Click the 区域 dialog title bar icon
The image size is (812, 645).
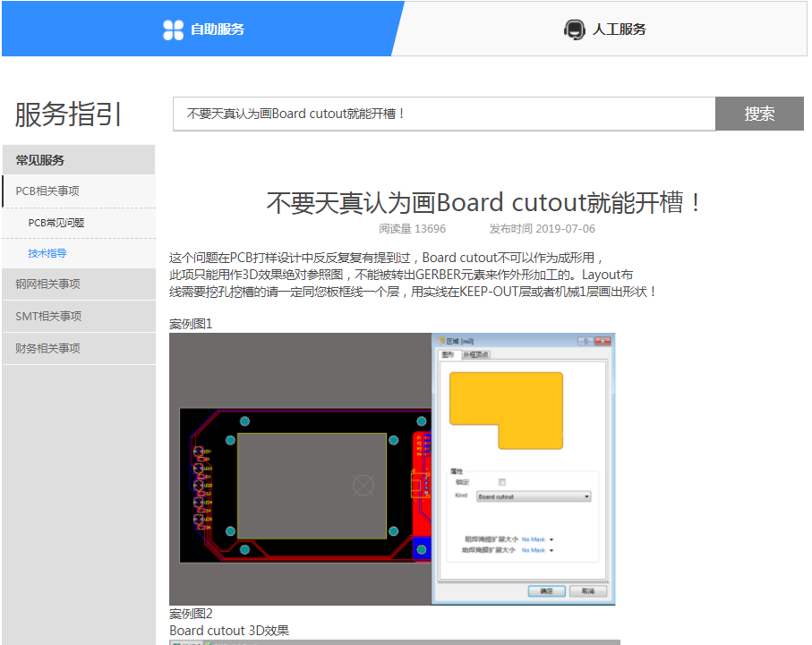(x=440, y=341)
